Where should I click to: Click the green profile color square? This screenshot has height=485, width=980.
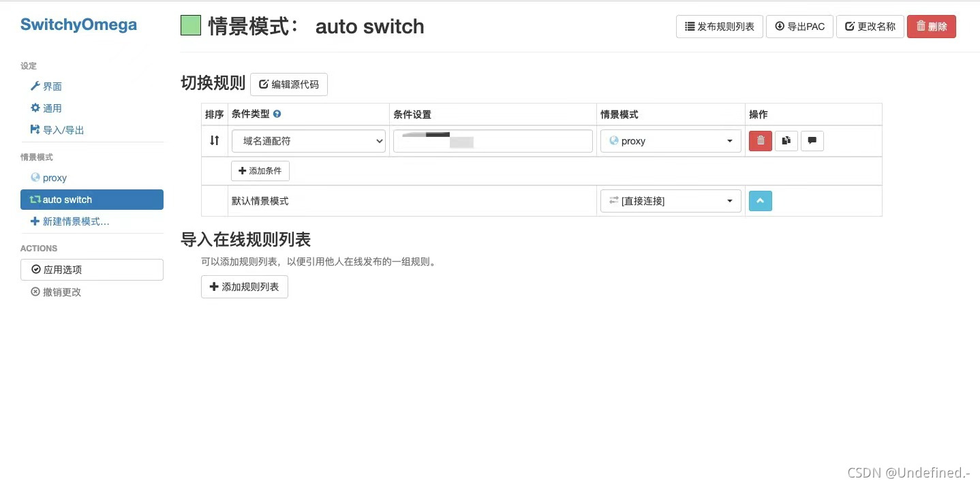(191, 26)
